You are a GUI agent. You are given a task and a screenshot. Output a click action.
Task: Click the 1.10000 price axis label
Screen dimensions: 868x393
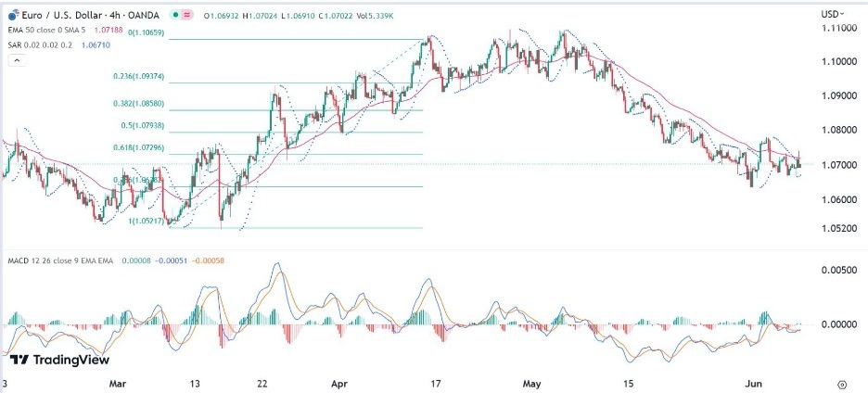click(838, 62)
